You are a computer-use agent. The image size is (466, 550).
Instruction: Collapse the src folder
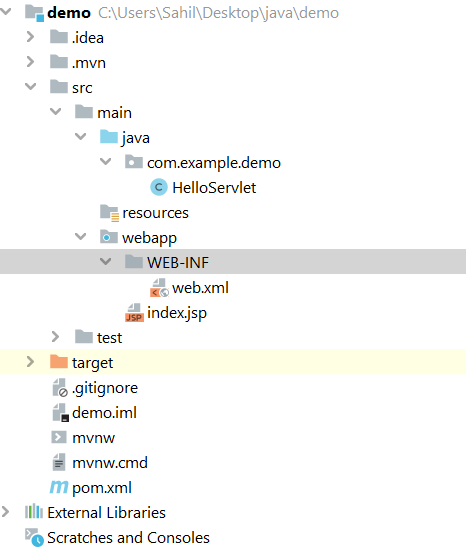(x=31, y=87)
